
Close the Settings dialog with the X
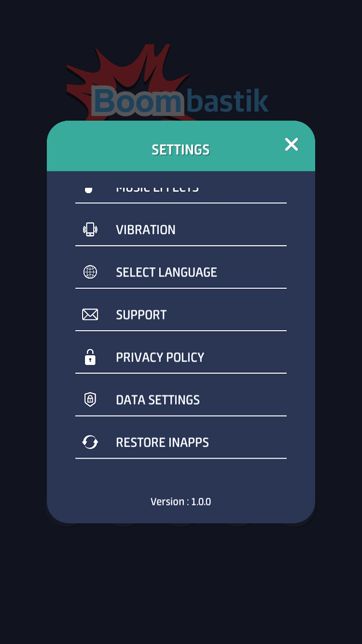coord(291,145)
